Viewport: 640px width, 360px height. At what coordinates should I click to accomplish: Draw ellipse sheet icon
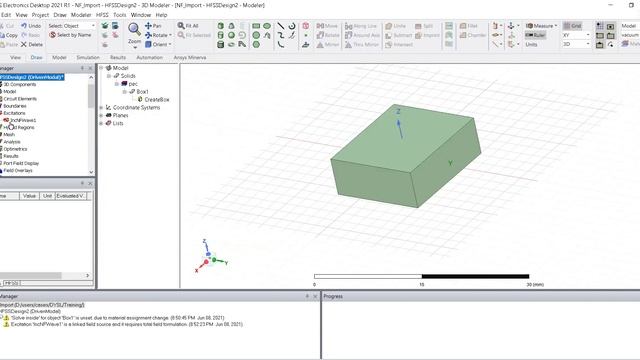267,26
